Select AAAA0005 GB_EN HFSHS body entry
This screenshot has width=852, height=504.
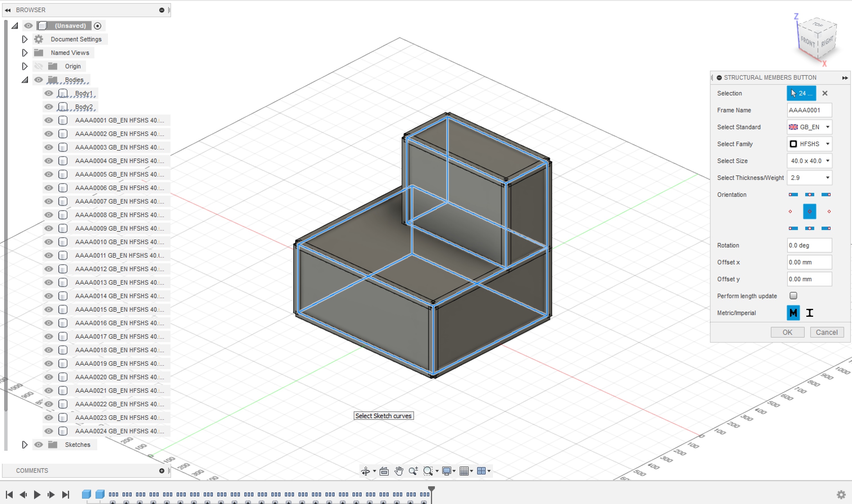(119, 174)
